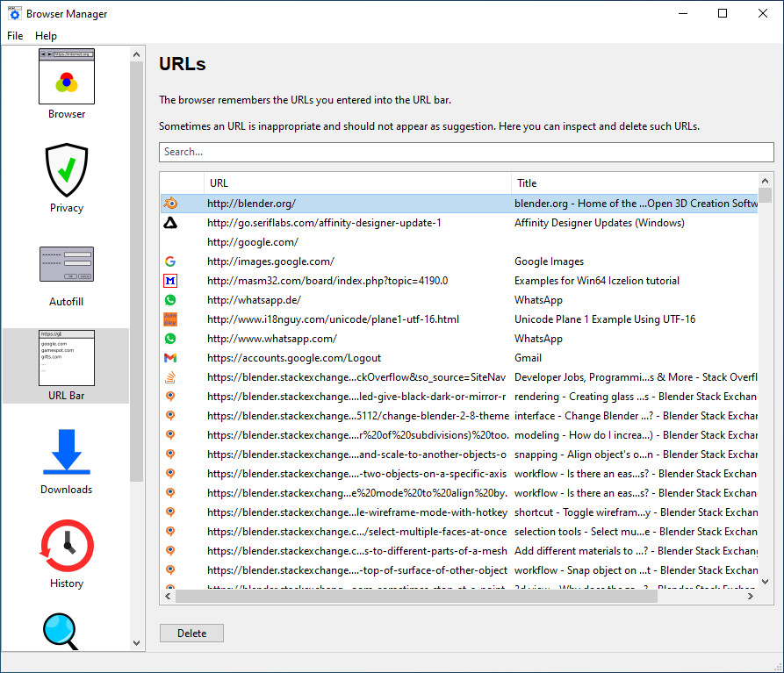The image size is (784, 673).
Task: Open the Privacy shield section
Action: (67, 178)
